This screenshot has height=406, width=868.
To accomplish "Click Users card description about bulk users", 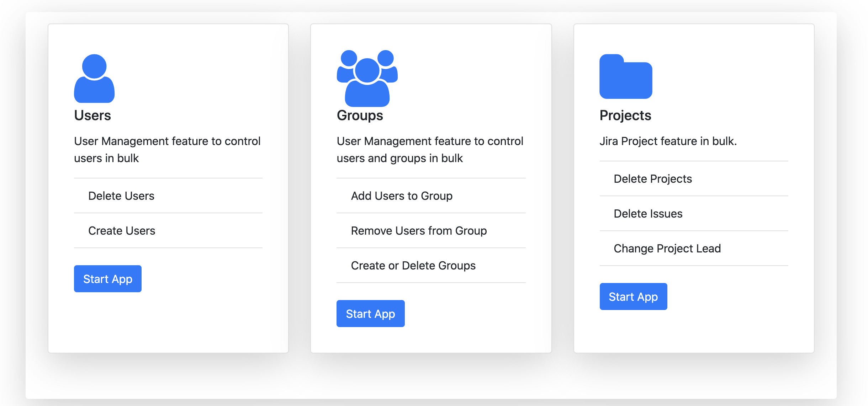I will pos(167,150).
